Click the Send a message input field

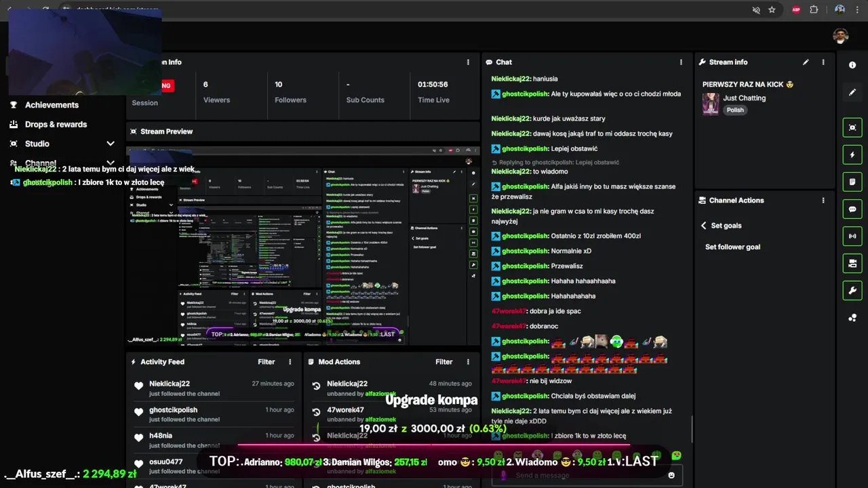click(x=589, y=475)
